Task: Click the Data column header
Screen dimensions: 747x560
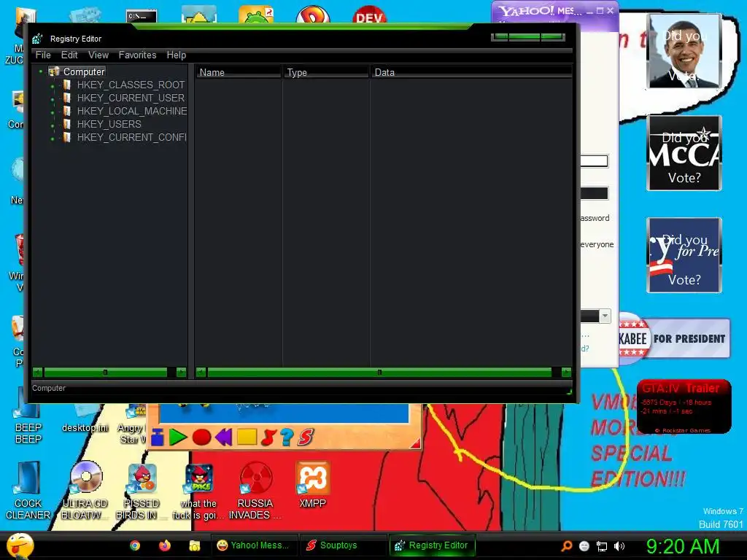Action: (471, 72)
